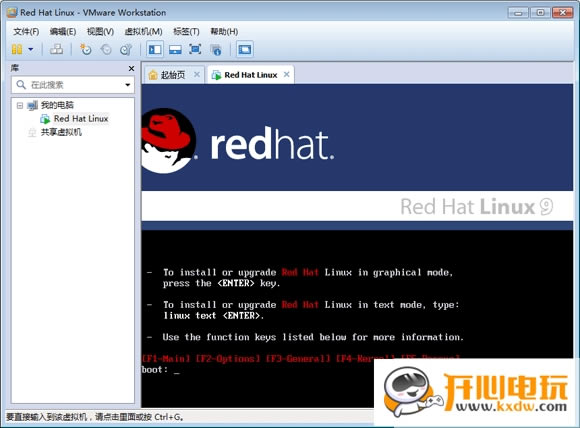Click the 共享虚拟机 shared VMs icon
The image size is (580, 428).
click(x=32, y=132)
